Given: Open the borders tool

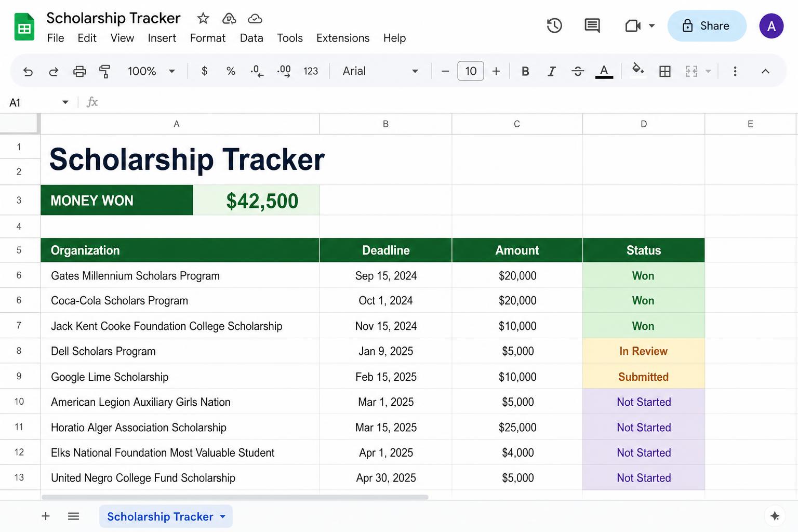Looking at the screenshot, I should point(665,71).
